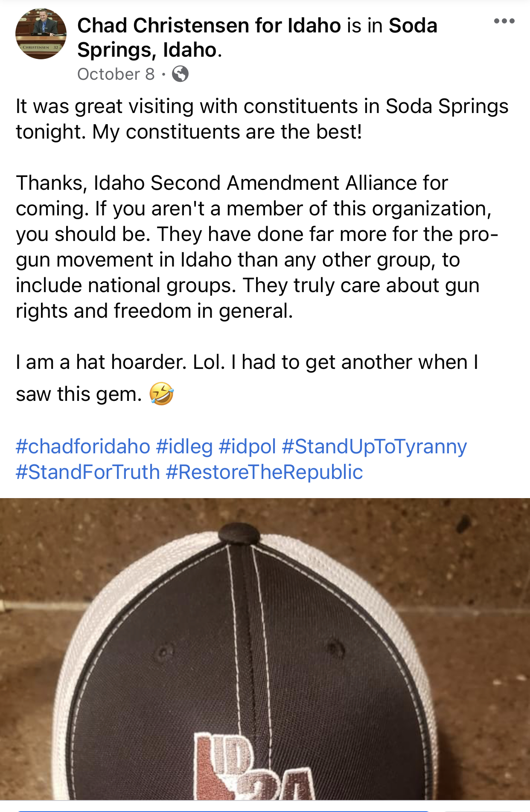Follow the #RestoreTheRepublic hashtag

(264, 472)
